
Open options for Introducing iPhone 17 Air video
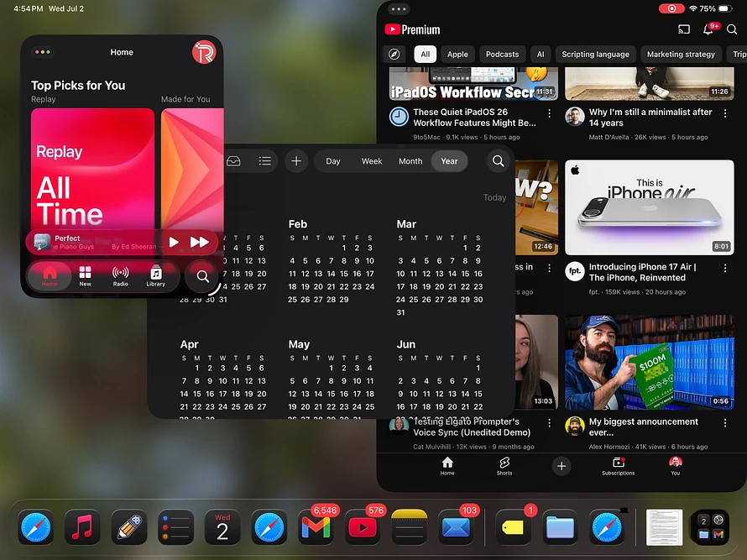coord(725,269)
